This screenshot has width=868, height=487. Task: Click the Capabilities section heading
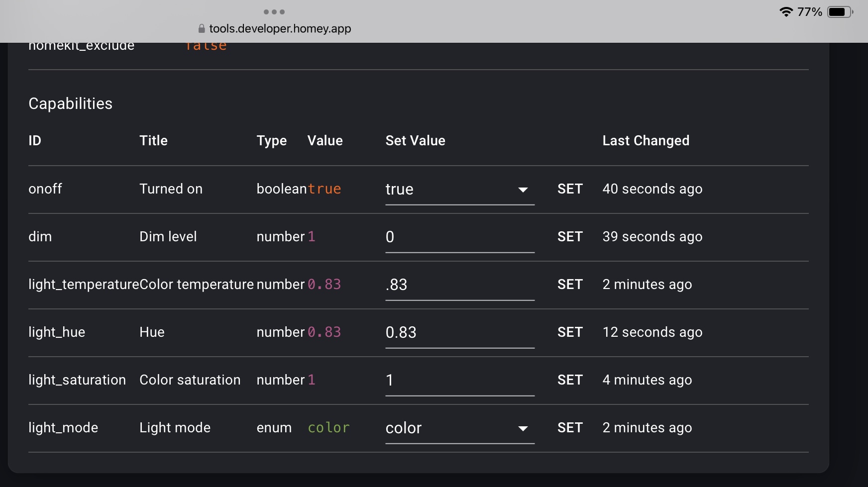(71, 103)
